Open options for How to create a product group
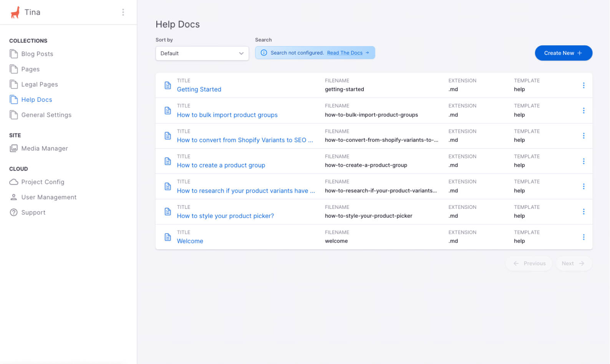This screenshot has height=364, width=610. (x=583, y=161)
